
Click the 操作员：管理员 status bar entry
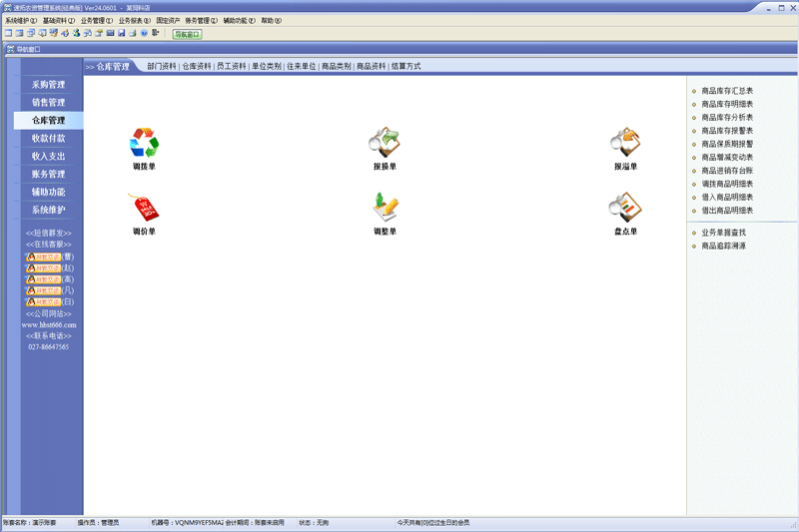tap(98, 523)
